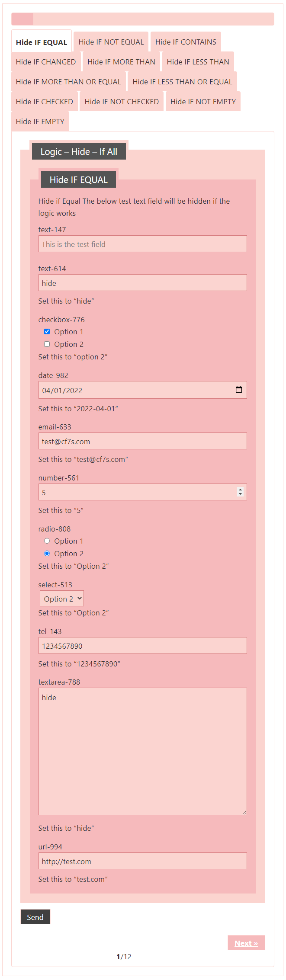Screen dimensions: 286x980
Task: Uncheck the checkbox Option 1
Action: (47, 332)
